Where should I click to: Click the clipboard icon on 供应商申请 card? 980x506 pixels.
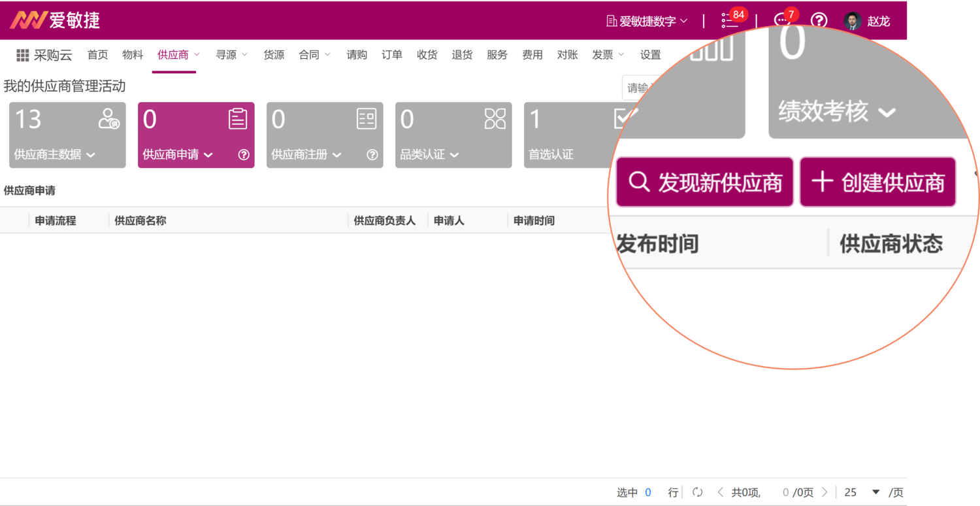pos(238,118)
